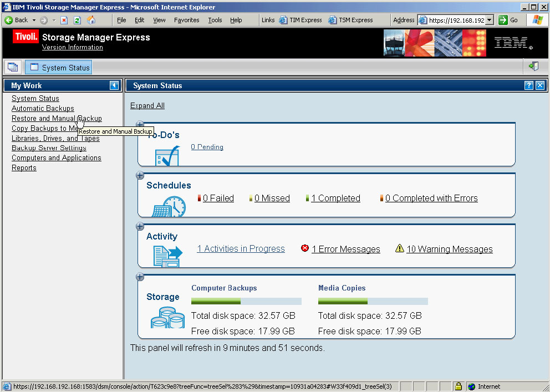Open Copy Backups to Media link
This screenshot has width=550, height=392.
44,128
